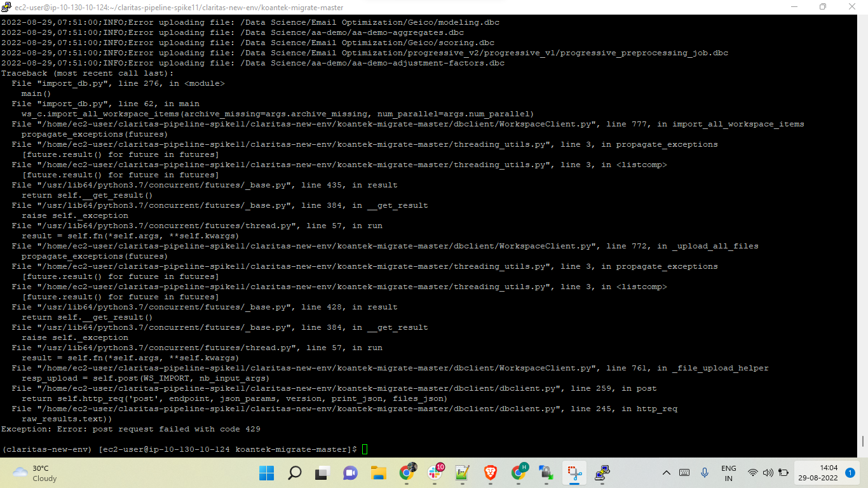Expand hidden system tray icons
Viewport: 868px width, 488px height.
pos(667,473)
